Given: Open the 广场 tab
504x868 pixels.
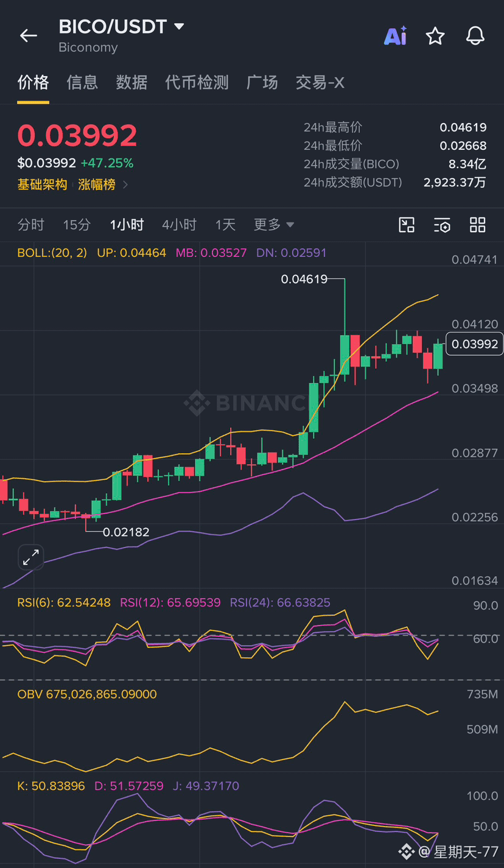Looking at the screenshot, I should click(x=262, y=82).
